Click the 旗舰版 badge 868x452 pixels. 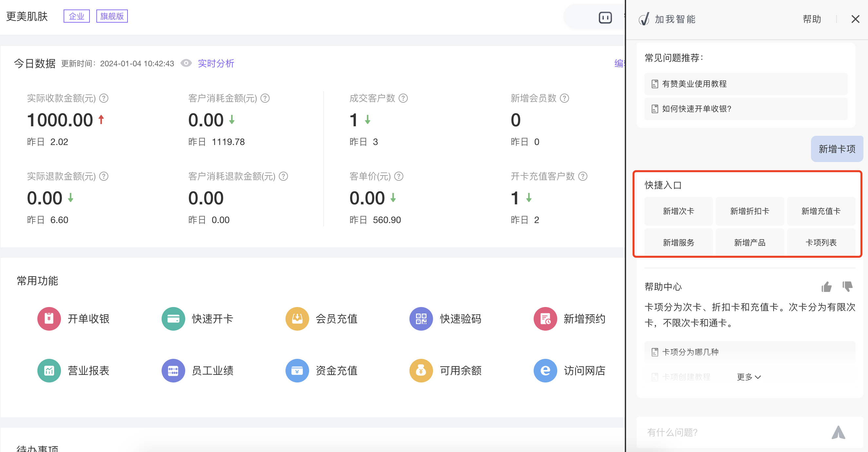(x=112, y=16)
